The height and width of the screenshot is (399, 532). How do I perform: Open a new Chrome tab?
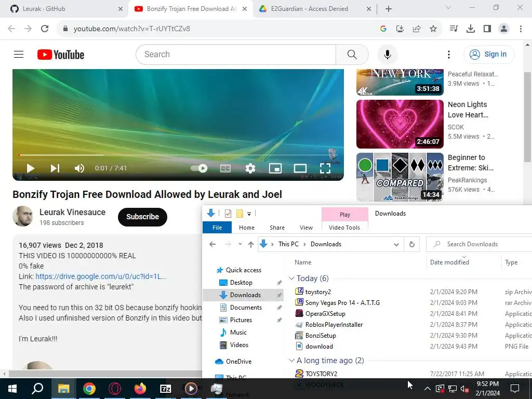(x=389, y=9)
